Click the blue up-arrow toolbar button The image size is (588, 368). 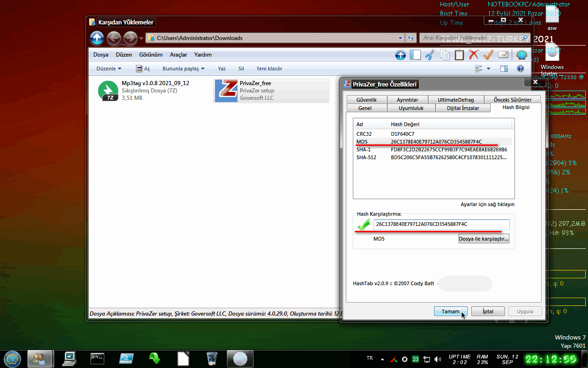401,55
